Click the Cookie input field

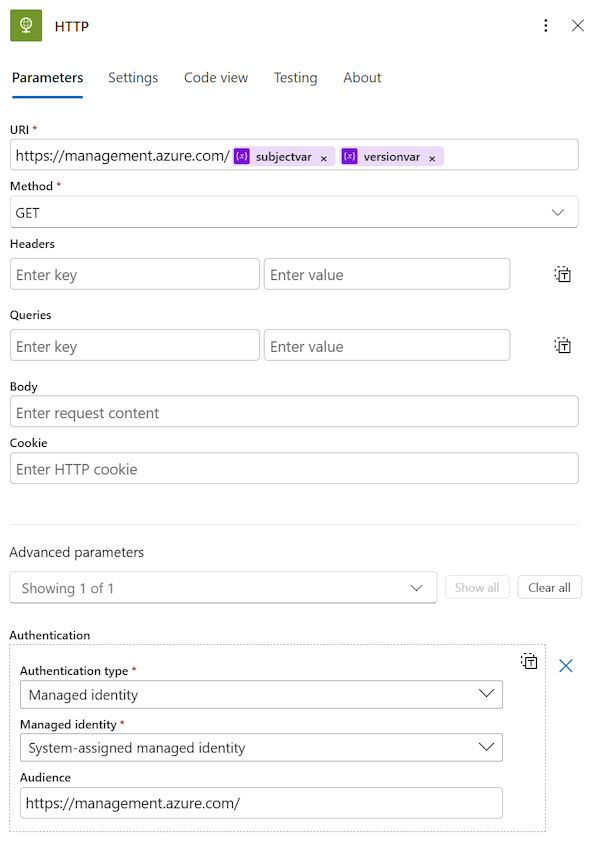294,468
